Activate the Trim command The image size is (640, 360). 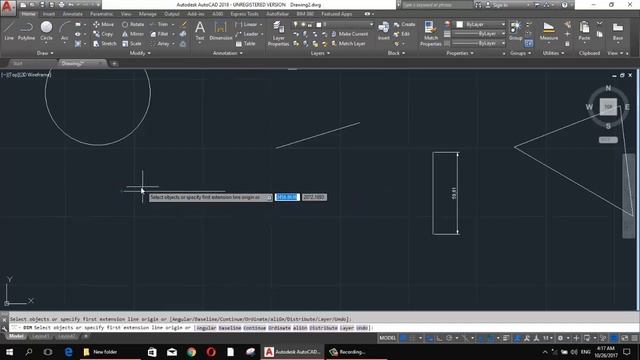pyautogui.click(x=159, y=24)
